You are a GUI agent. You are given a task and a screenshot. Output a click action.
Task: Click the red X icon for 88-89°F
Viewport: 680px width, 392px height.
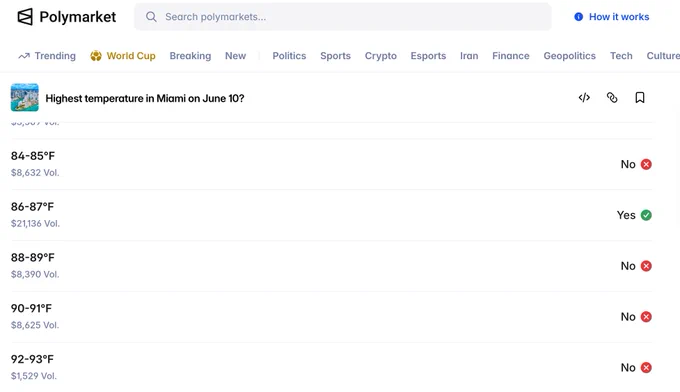point(646,266)
